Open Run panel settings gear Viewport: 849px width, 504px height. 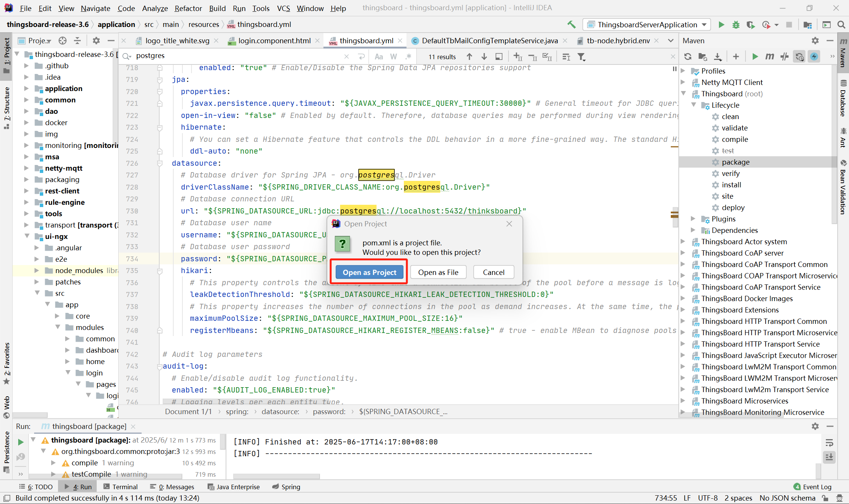[x=815, y=426]
